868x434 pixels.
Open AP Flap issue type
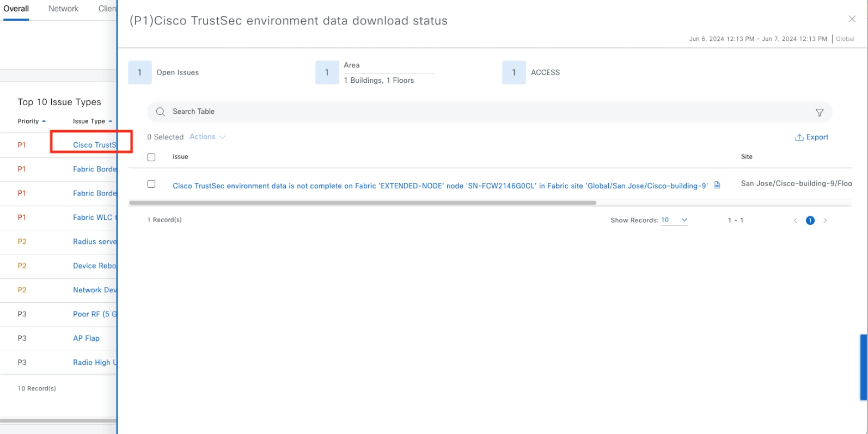click(x=87, y=338)
